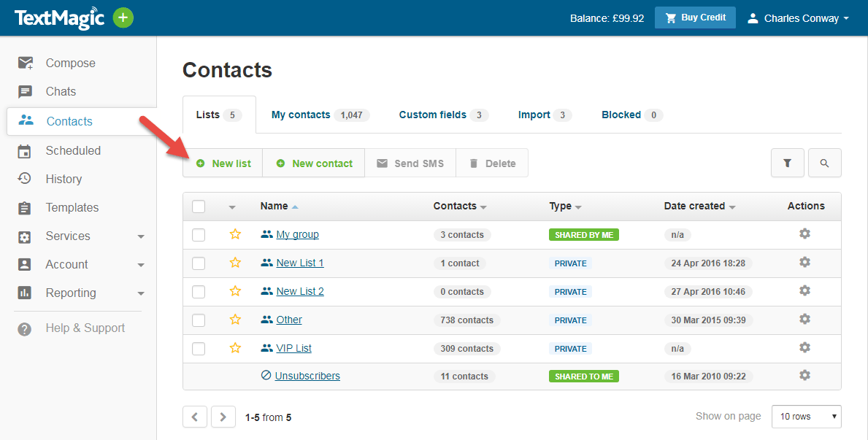Select the checkbox on the Other list row
The width and height of the screenshot is (868, 440).
198,320
